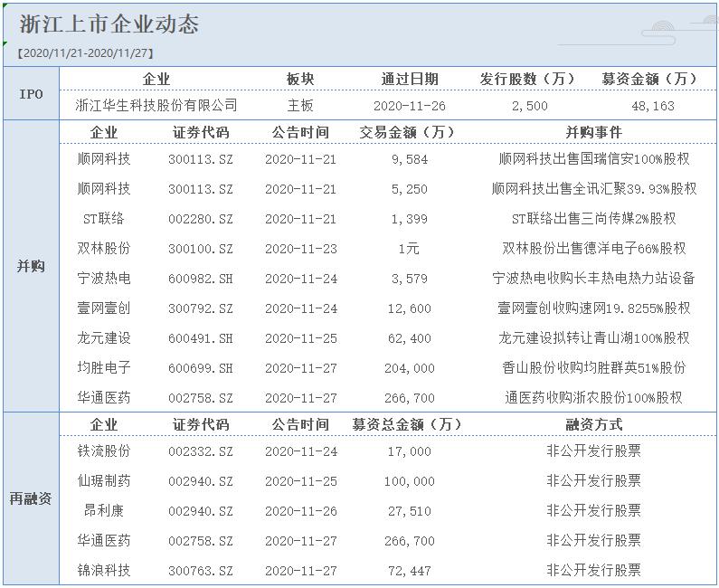Click 通医药收购浙农股份100%股权
Viewport: 719px width, 588px height.
tap(594, 397)
